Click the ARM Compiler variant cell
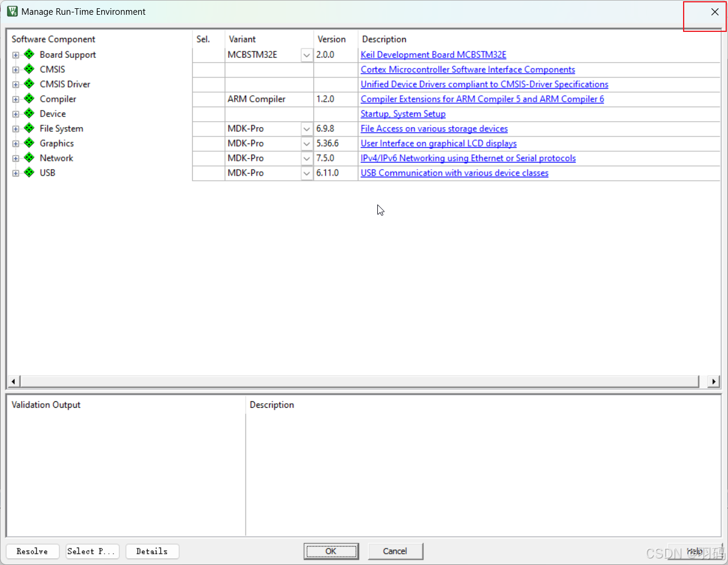Image resolution: width=728 pixels, height=565 pixels. pos(269,99)
